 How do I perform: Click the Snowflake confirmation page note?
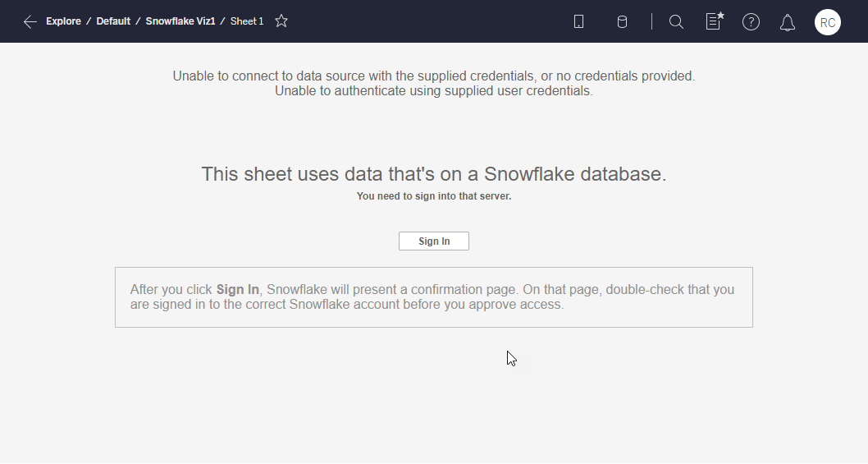434,297
